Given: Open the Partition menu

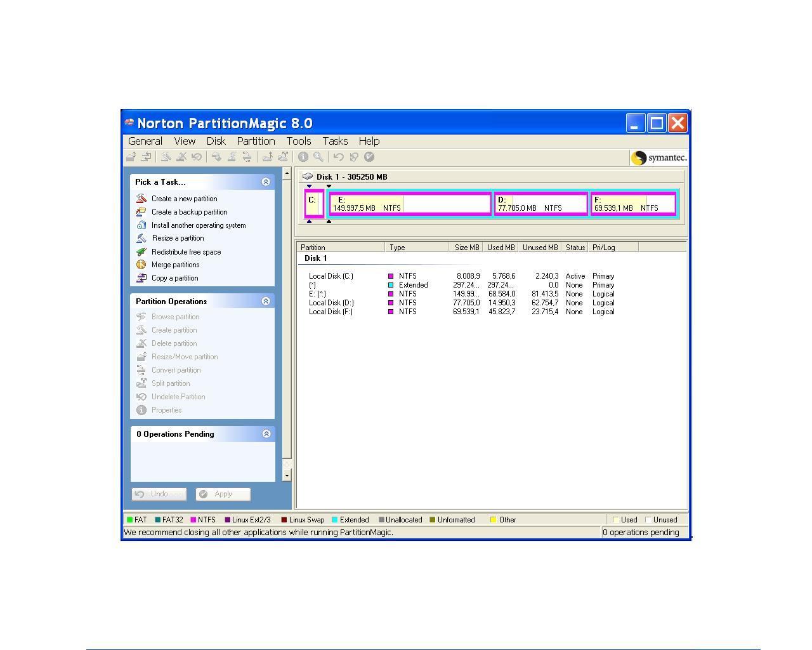Looking at the screenshot, I should click(256, 141).
